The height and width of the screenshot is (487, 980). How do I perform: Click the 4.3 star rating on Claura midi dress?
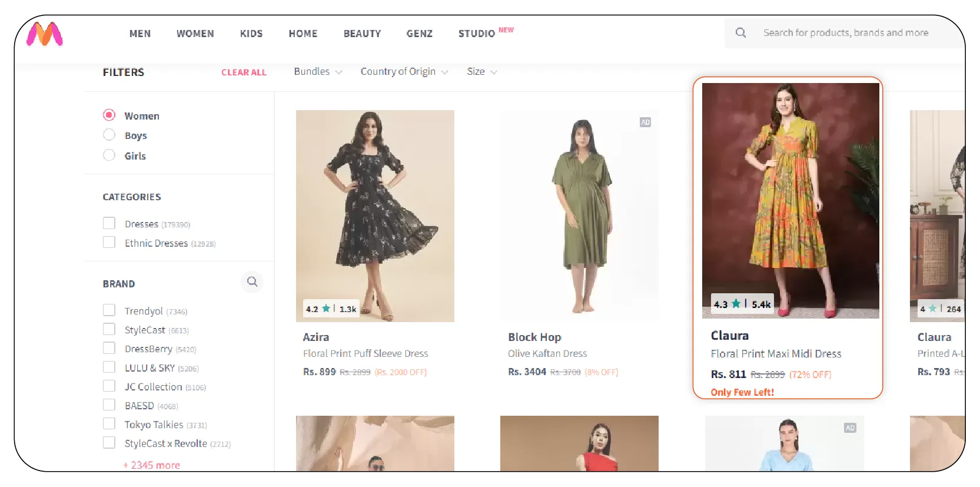point(742,304)
